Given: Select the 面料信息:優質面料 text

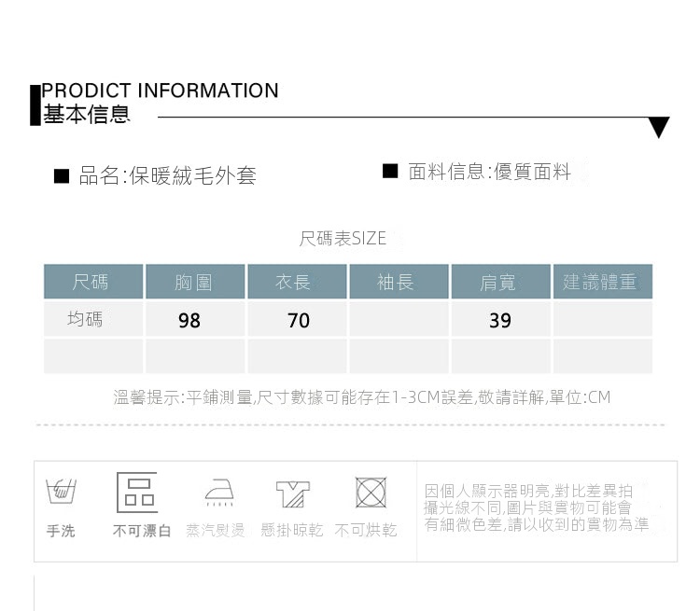Looking at the screenshot, I should tap(490, 172).
